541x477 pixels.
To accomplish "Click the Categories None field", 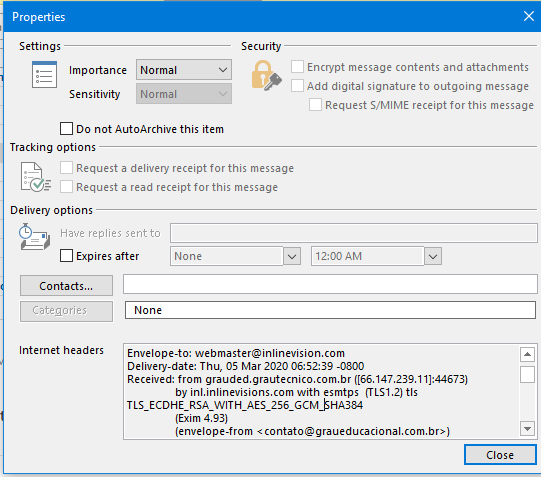I will [331, 310].
